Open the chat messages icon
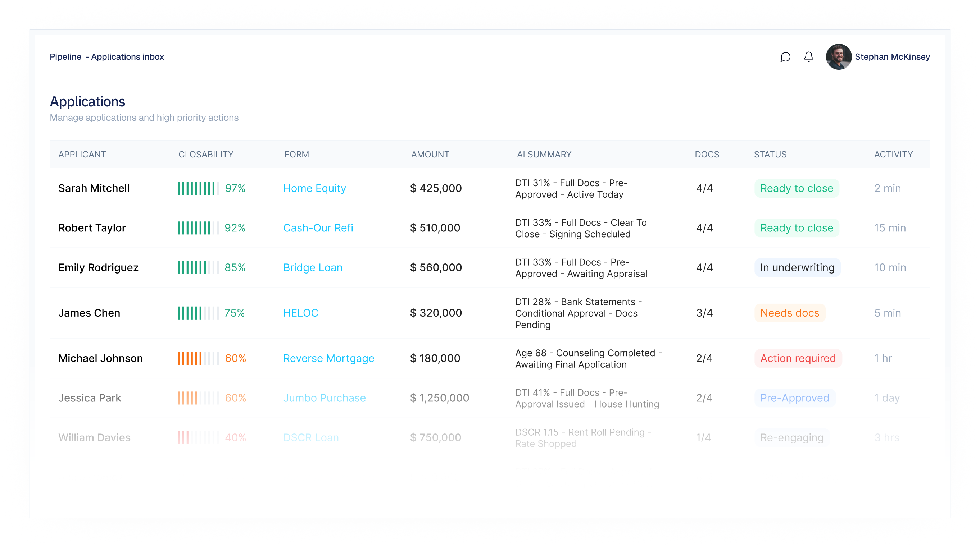This screenshot has height=547, width=980. [x=785, y=57]
